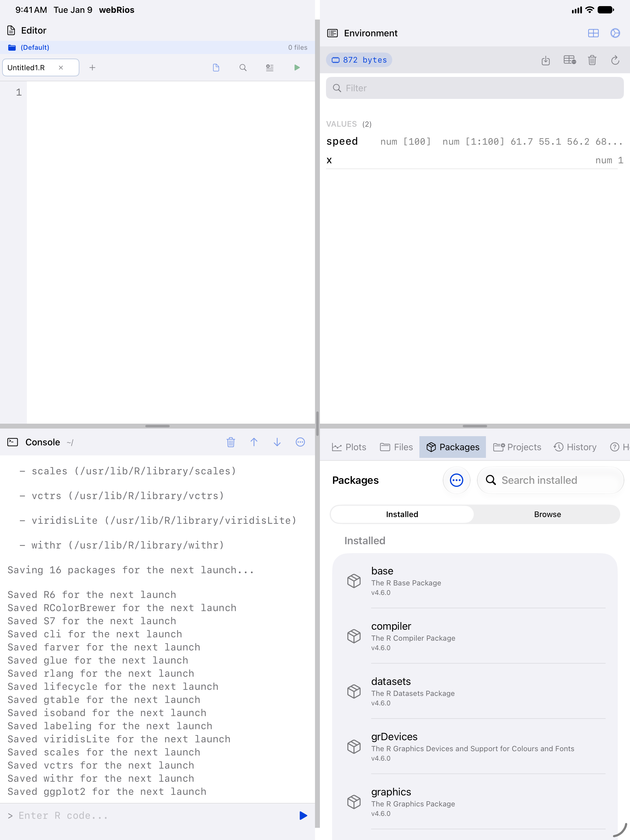The width and height of the screenshot is (630, 840).
Task: Switch to the Files tab
Action: 396,447
